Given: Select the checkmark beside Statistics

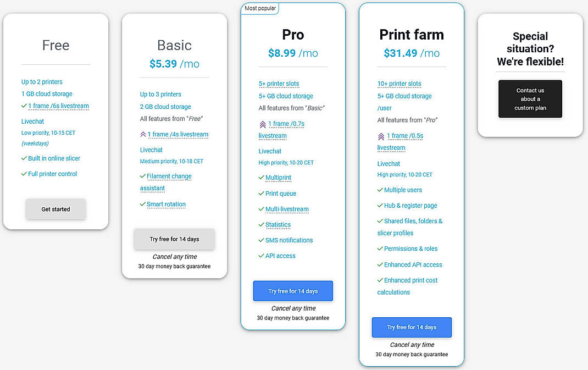Looking at the screenshot, I should (x=260, y=224).
